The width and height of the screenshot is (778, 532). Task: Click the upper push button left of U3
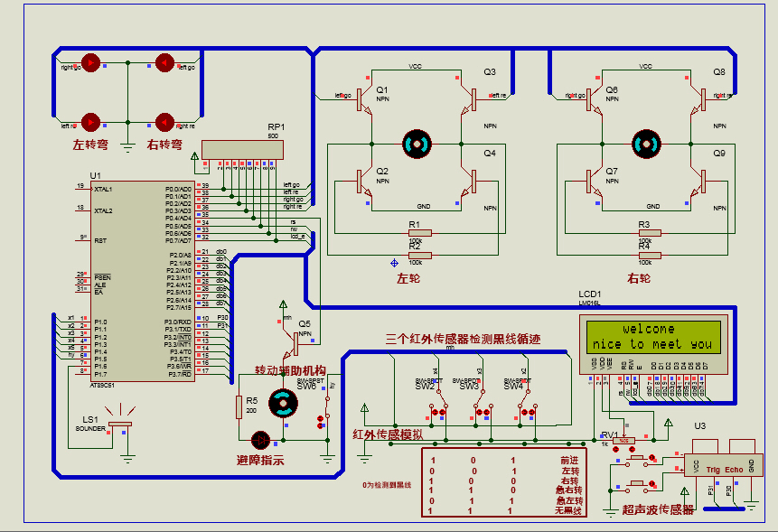[x=639, y=460]
